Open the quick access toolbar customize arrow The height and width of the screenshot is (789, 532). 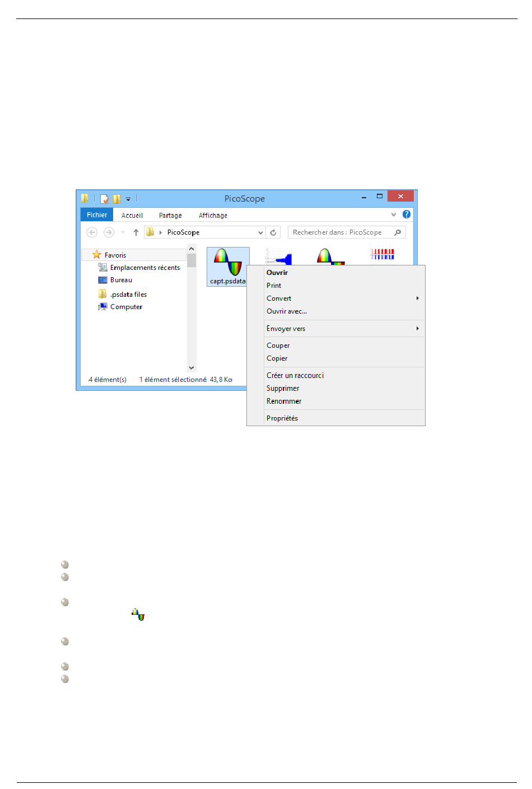point(128,199)
